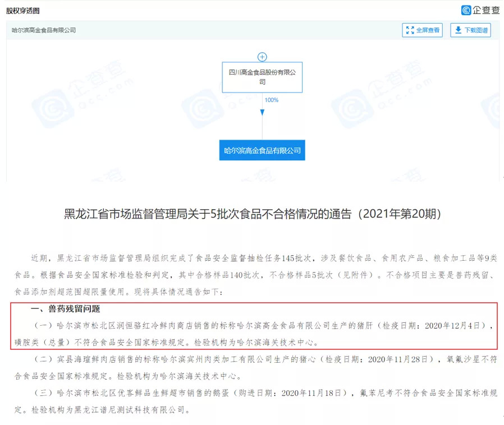Click the 一、兽药残留问题 section heading
Screen dimensions: 504x425
point(65,309)
